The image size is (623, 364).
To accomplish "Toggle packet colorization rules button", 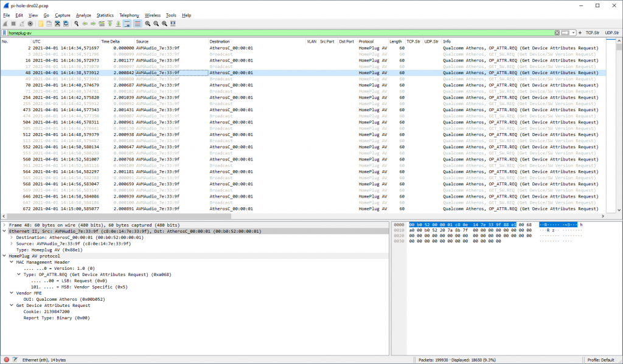I will click(x=137, y=24).
